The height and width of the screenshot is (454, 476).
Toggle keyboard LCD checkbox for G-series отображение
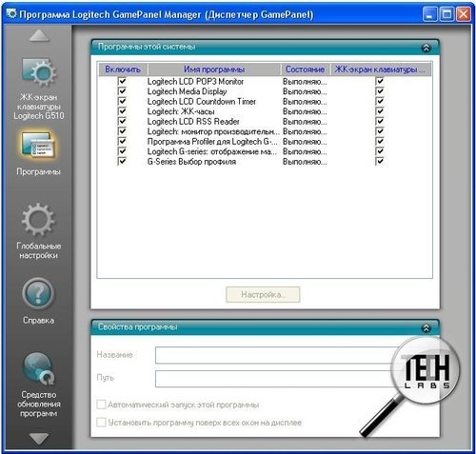coord(380,151)
